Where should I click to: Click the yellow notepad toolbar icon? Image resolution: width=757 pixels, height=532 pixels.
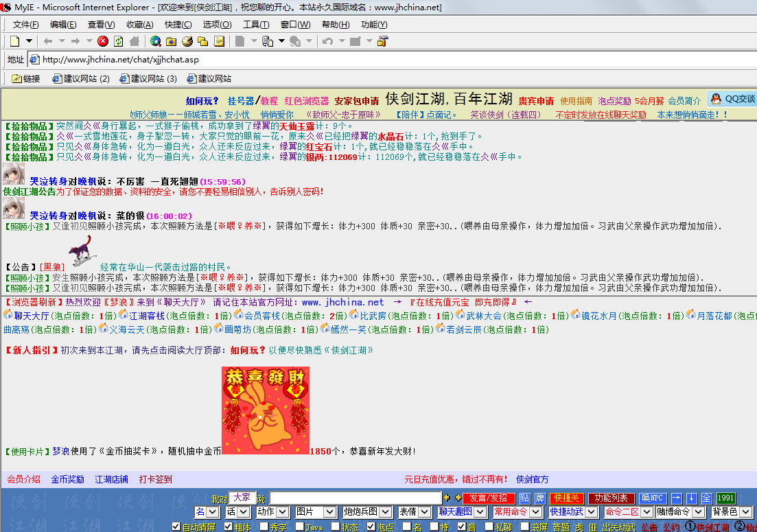(x=219, y=41)
